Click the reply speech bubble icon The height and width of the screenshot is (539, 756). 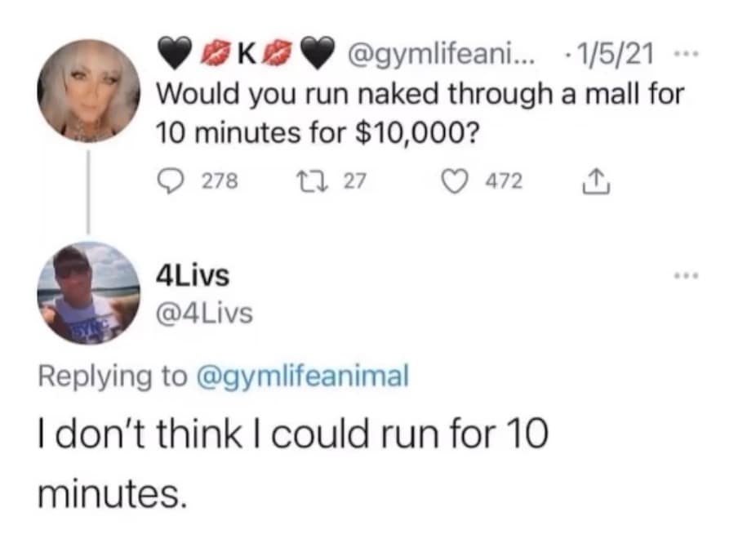(169, 182)
